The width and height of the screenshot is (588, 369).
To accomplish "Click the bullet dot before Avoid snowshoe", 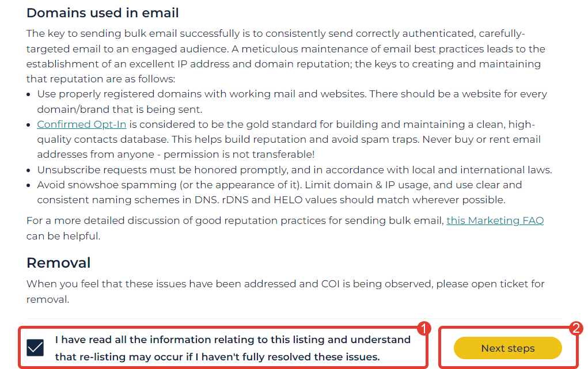I will coord(28,185).
